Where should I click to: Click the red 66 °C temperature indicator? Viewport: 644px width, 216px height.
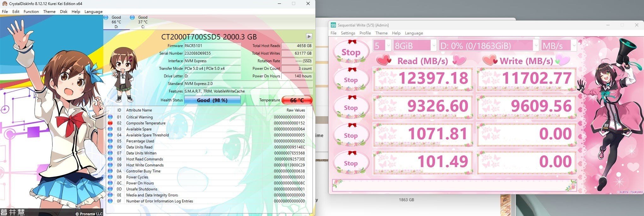[x=297, y=100]
